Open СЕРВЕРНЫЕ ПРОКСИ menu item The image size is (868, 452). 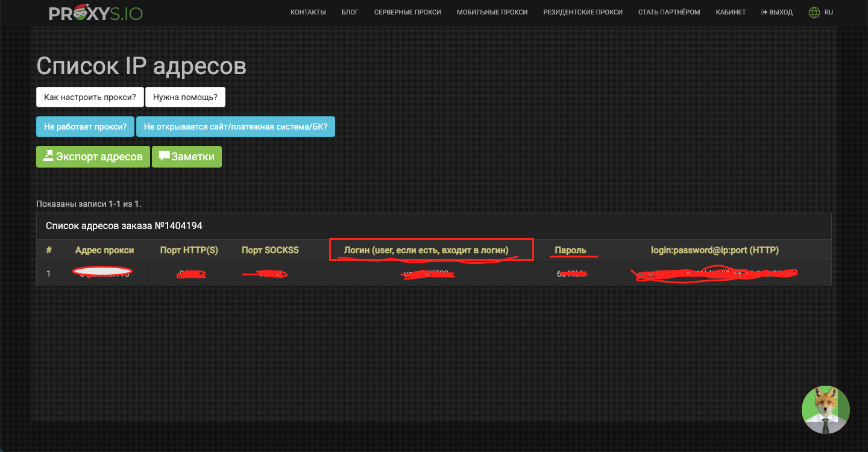coord(407,12)
